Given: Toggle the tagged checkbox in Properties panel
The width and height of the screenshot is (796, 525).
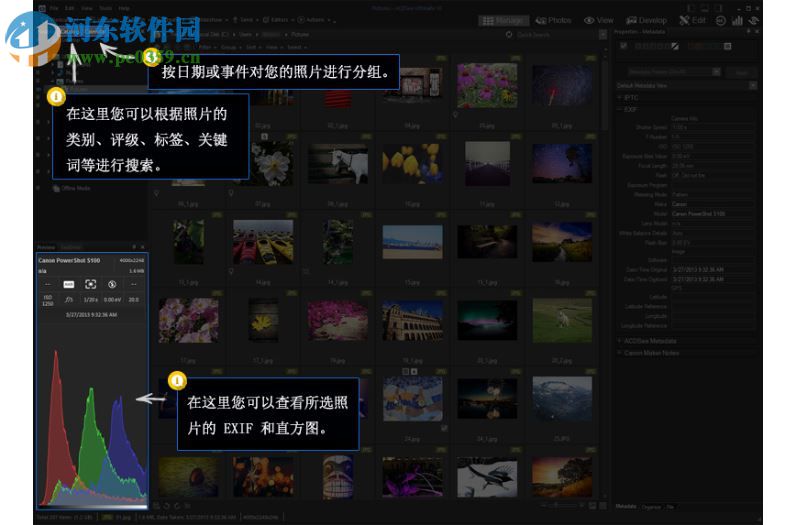Looking at the screenshot, I should click(623, 46).
